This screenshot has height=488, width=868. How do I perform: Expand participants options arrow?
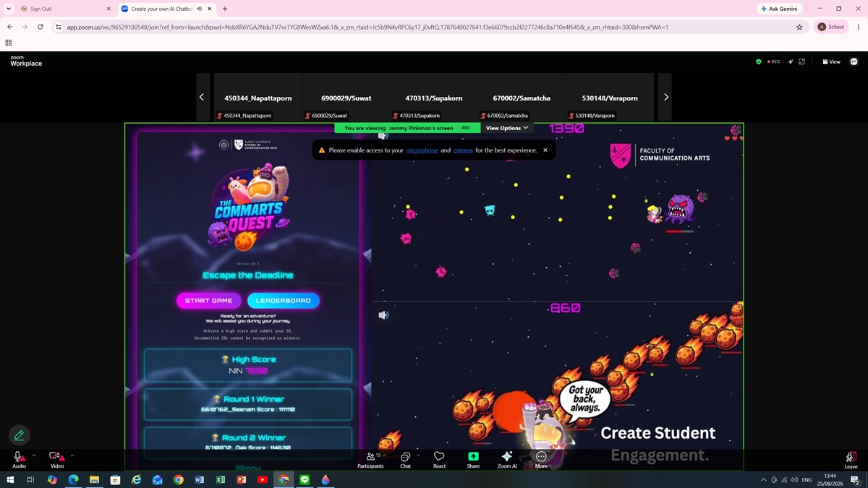[385, 455]
